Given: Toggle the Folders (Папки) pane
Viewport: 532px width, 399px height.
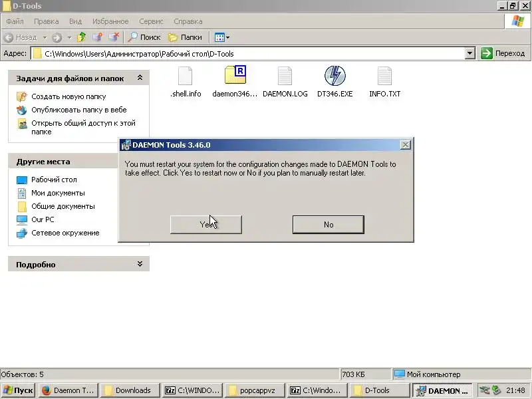Looking at the screenshot, I should click(x=186, y=37).
